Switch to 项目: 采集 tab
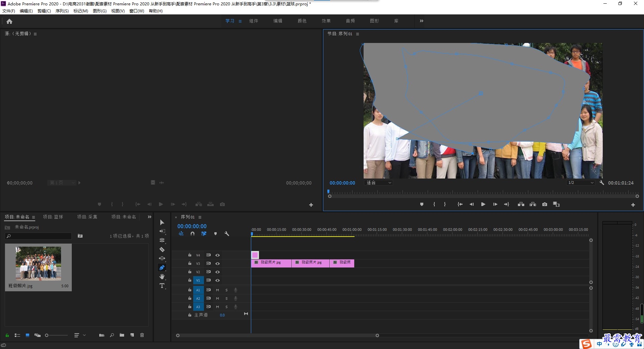 [87, 217]
